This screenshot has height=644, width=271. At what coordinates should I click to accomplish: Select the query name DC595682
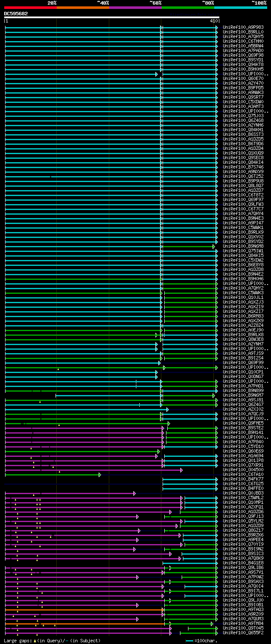click(x=16, y=14)
